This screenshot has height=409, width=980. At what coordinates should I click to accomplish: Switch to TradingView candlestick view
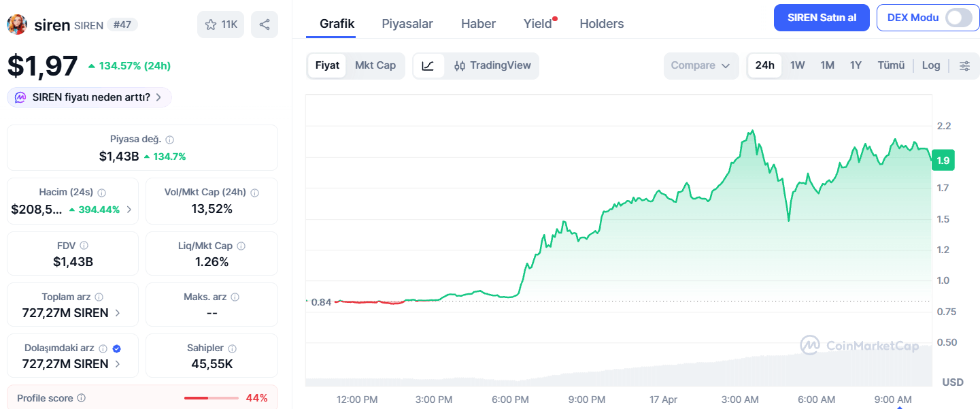click(491, 65)
